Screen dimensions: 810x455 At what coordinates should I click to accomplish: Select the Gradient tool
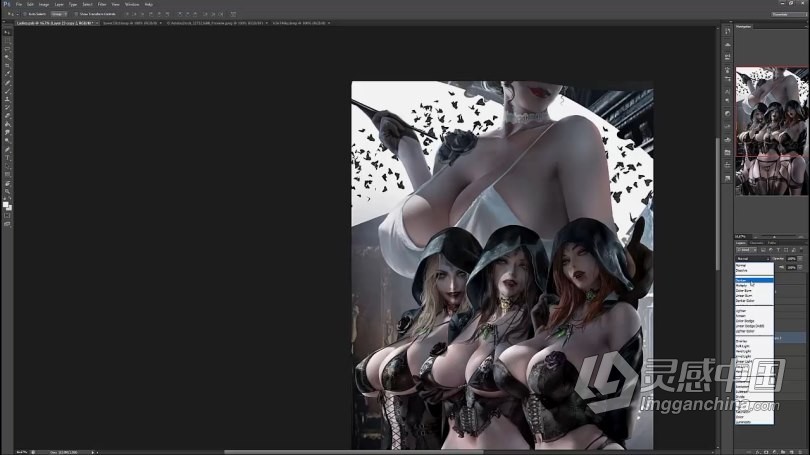tap(7, 124)
